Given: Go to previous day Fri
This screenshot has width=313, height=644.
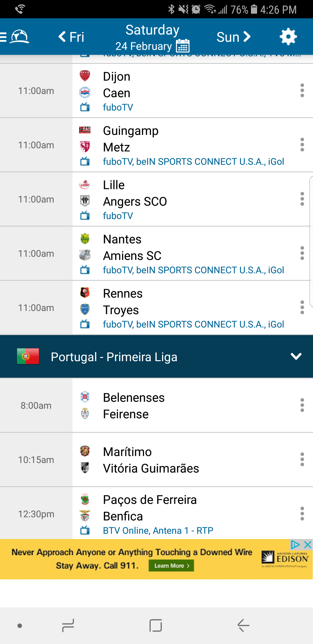Looking at the screenshot, I should (71, 37).
